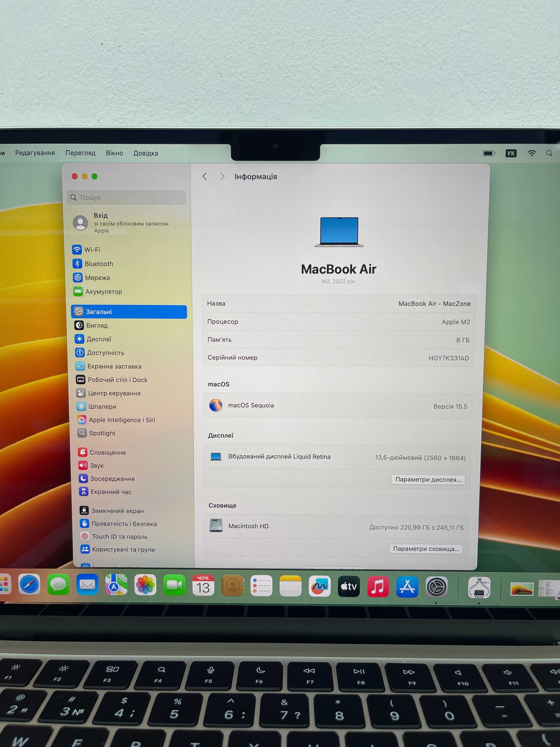Open Music app in the Dock
This screenshot has height=747, width=560.
[378, 587]
